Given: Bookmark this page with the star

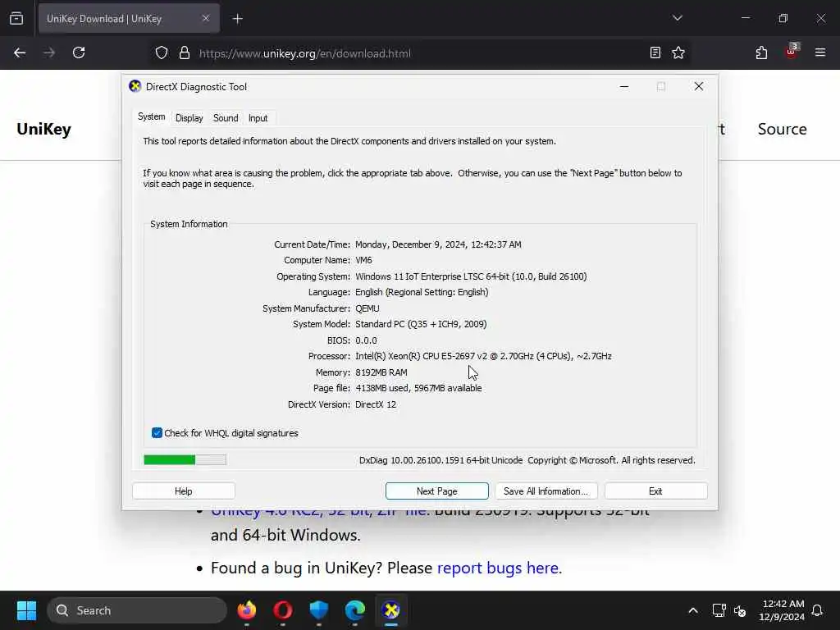Looking at the screenshot, I should (678, 52).
